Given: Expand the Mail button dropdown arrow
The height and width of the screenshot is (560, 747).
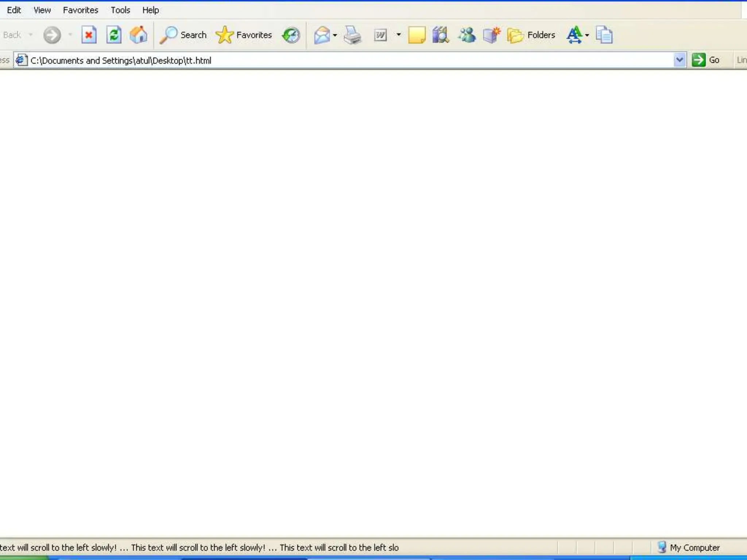Looking at the screenshot, I should point(335,35).
